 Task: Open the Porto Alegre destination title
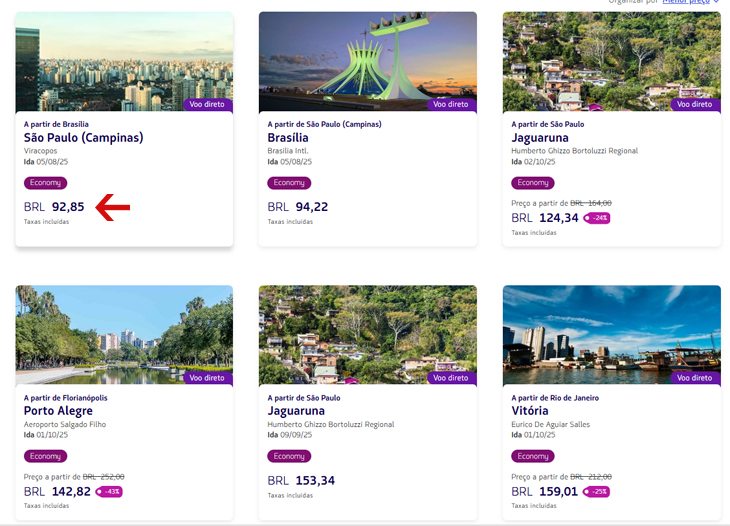click(58, 411)
